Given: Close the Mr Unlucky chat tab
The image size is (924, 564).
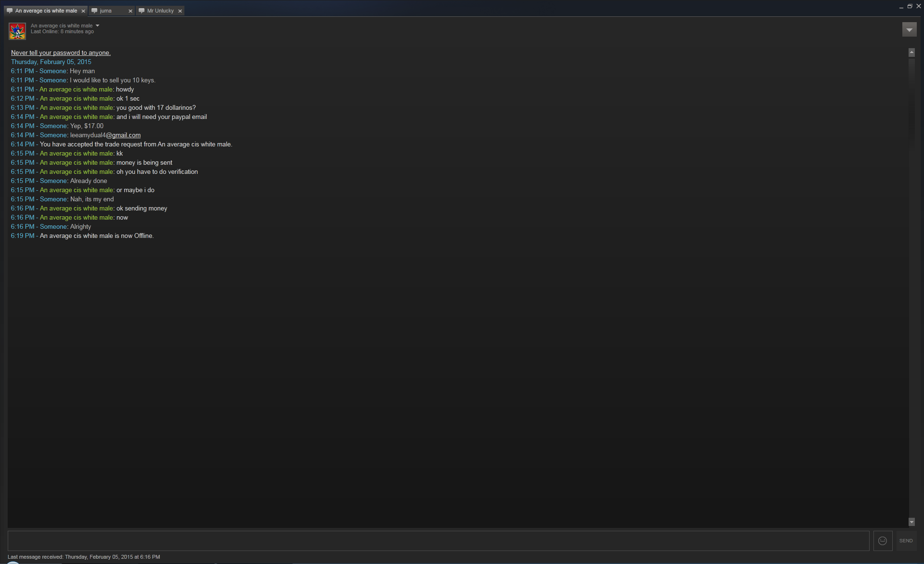Looking at the screenshot, I should coord(180,11).
